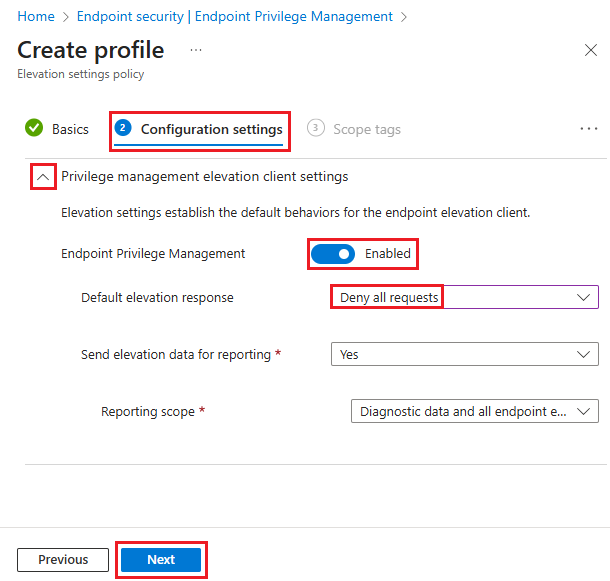
Task: Click the step 2 number badge
Action: click(x=123, y=128)
